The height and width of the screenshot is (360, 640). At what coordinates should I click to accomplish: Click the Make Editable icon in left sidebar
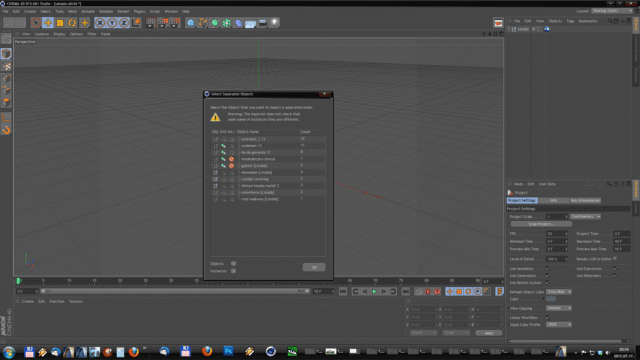[x=6, y=39]
